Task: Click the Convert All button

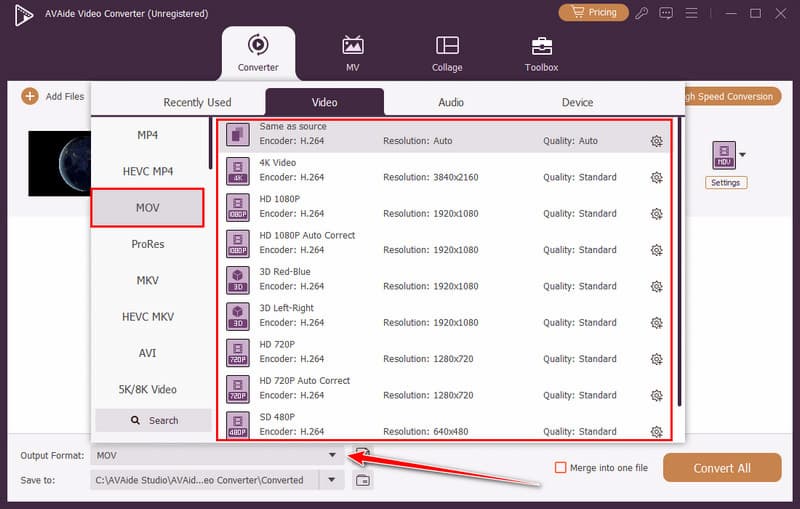Action: [x=722, y=467]
